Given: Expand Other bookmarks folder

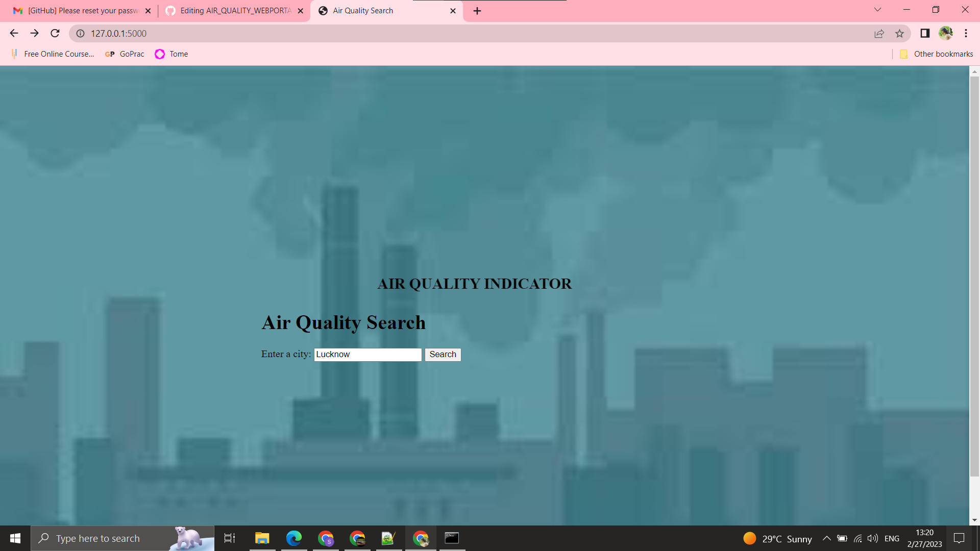Looking at the screenshot, I should 937,54.
